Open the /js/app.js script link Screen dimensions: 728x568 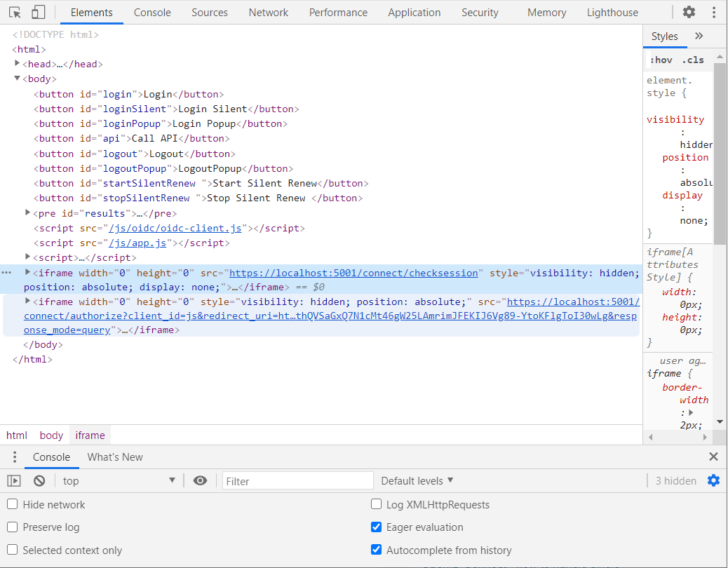click(x=137, y=243)
